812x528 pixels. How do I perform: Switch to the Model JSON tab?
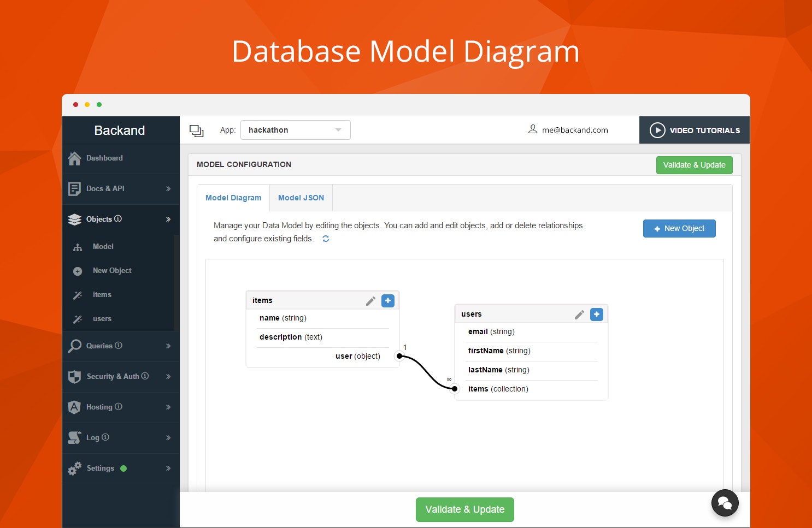301,198
